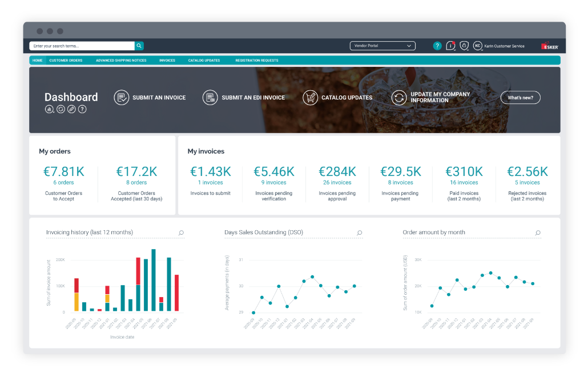The width and height of the screenshot is (588, 377).
Task: Open the €284K pending approval amount
Action: click(x=337, y=171)
